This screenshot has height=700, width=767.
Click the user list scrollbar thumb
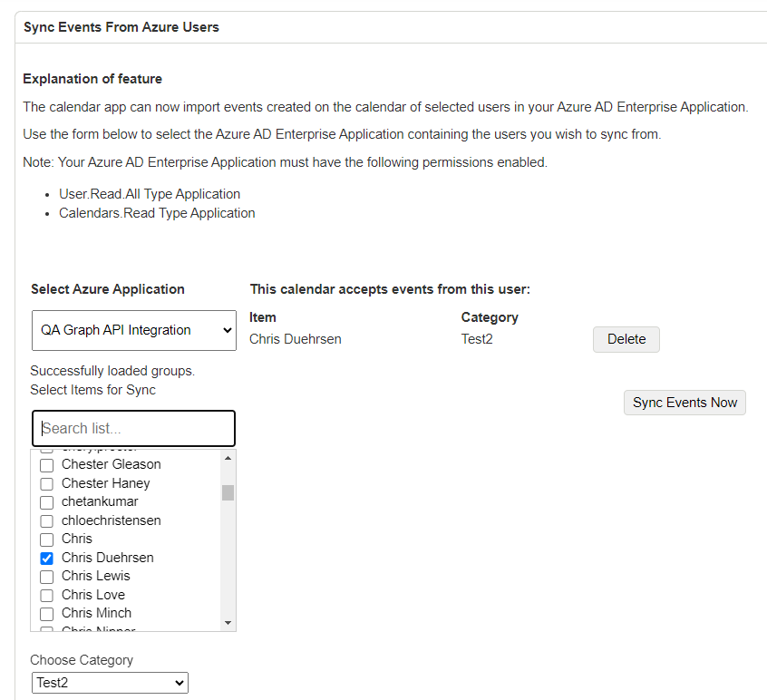click(228, 492)
